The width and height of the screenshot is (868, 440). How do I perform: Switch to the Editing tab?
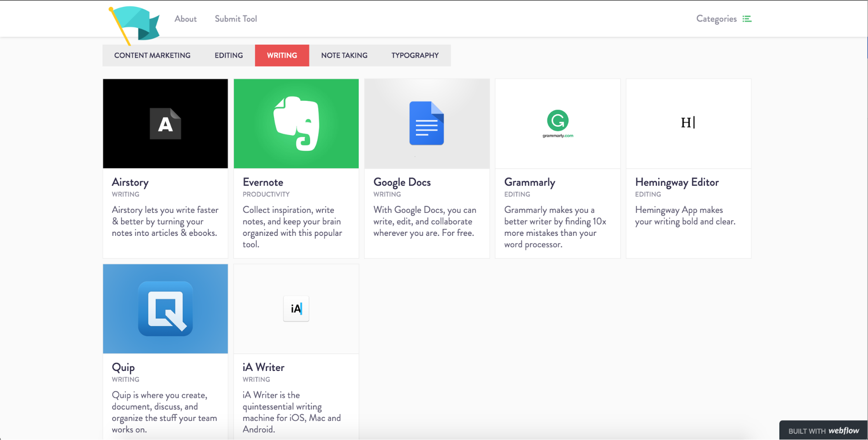229,56
